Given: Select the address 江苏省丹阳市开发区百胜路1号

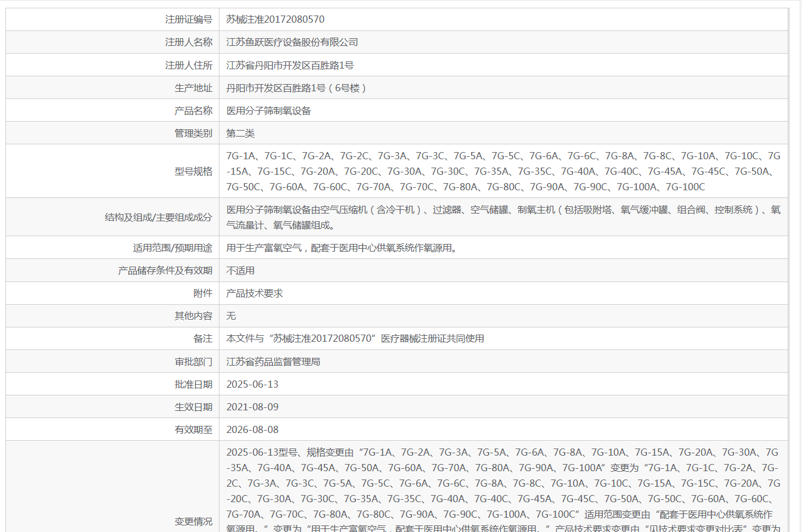Looking at the screenshot, I should pos(290,65).
